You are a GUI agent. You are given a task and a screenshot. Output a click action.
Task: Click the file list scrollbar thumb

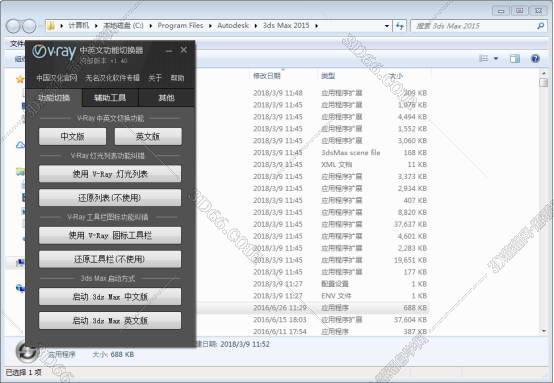tap(544, 83)
